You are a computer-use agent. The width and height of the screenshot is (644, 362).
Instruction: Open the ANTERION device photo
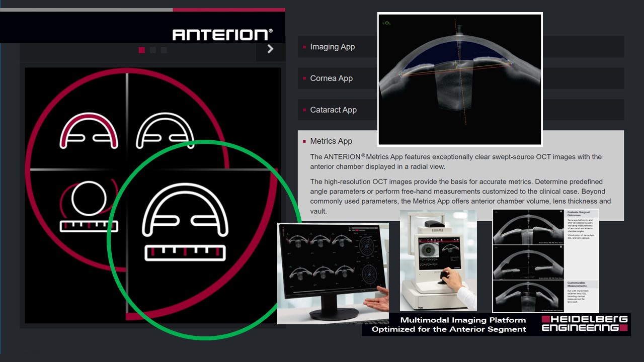point(438,260)
